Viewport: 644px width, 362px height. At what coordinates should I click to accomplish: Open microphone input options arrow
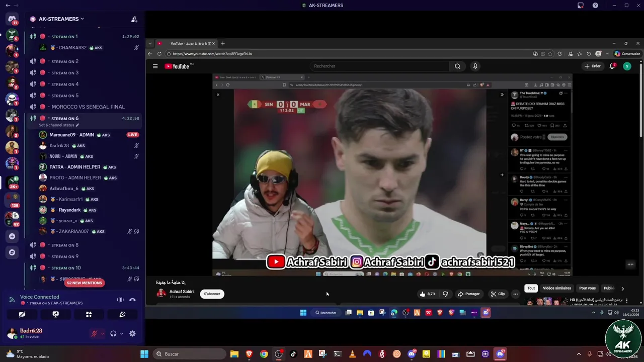click(102, 334)
